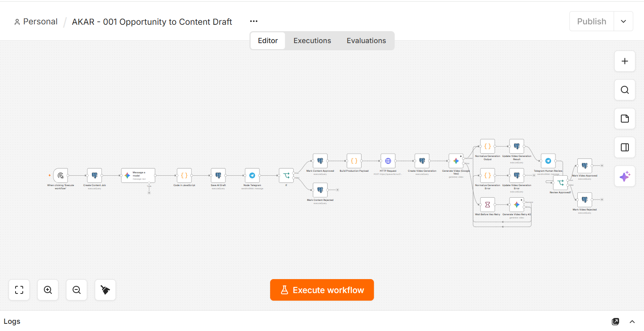Select the Generate Video (Google Veo) node
Screen dimensions: 644x331
[456, 161]
